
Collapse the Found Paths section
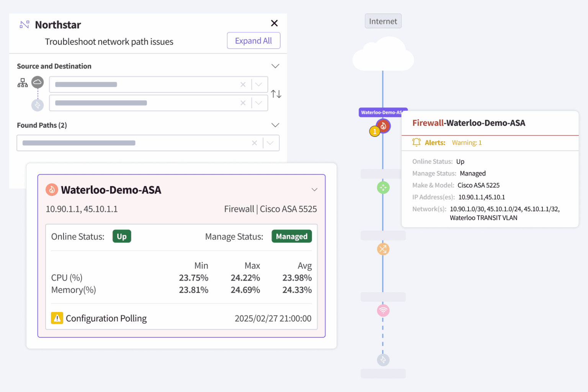[x=275, y=125]
